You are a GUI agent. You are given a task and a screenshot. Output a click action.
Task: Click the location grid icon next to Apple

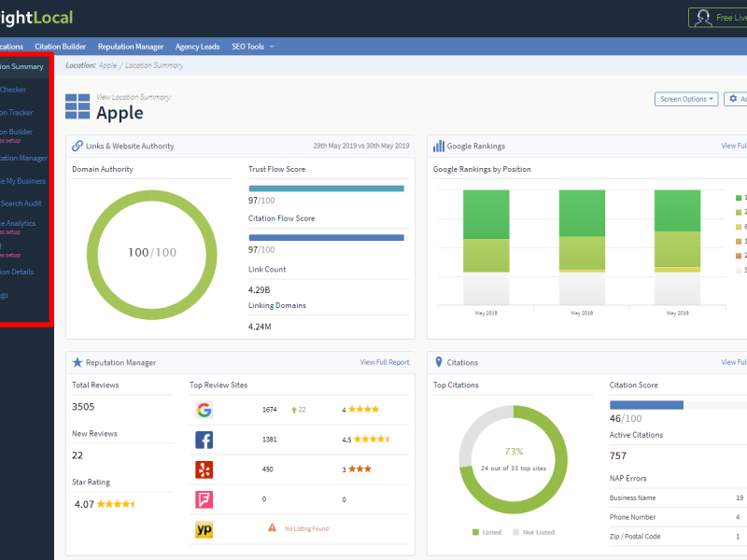(78, 106)
